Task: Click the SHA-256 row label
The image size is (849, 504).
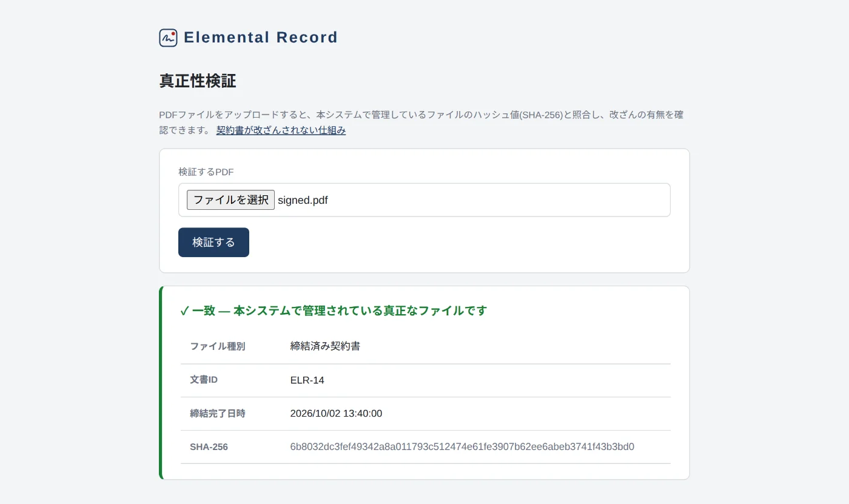Action: tap(209, 447)
